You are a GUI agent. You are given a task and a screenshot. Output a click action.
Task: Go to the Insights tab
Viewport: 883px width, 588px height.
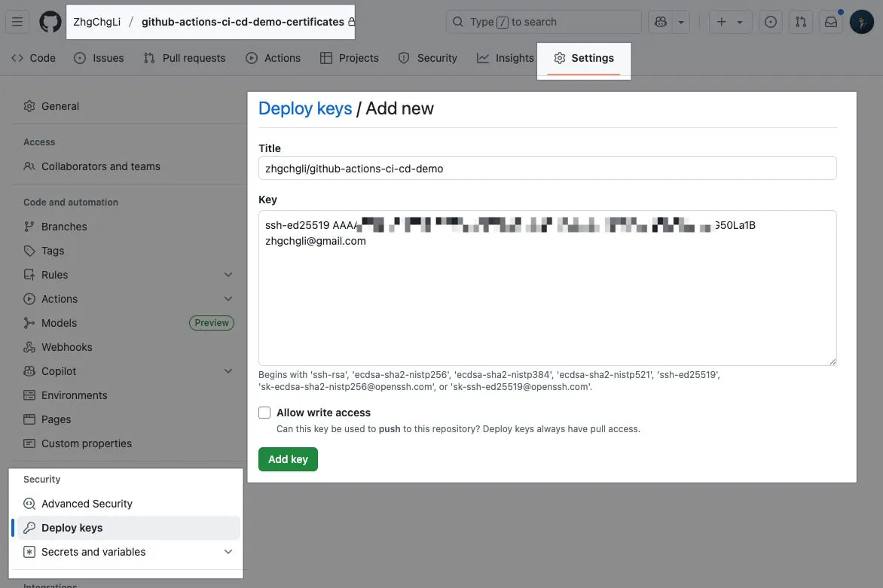506,58
